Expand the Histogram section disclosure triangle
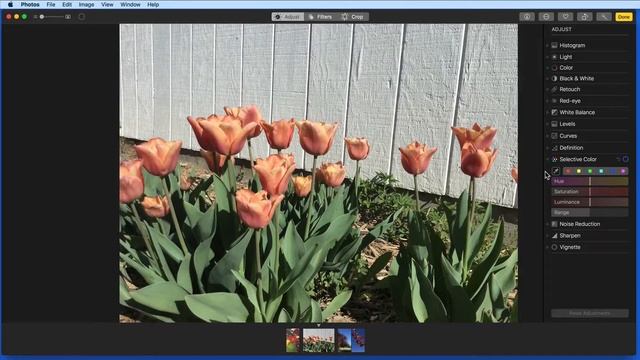640x360 pixels. (x=547, y=45)
